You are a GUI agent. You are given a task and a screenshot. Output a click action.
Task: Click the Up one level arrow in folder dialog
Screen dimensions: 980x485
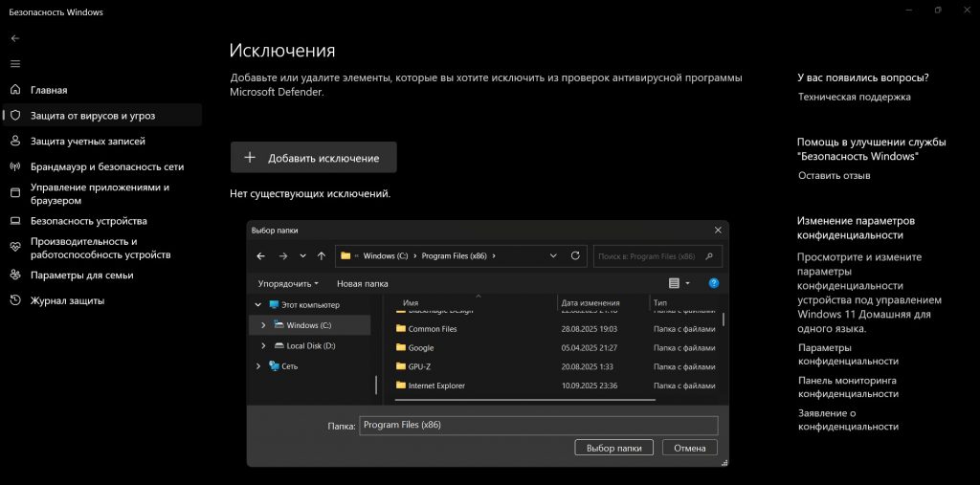(321, 256)
